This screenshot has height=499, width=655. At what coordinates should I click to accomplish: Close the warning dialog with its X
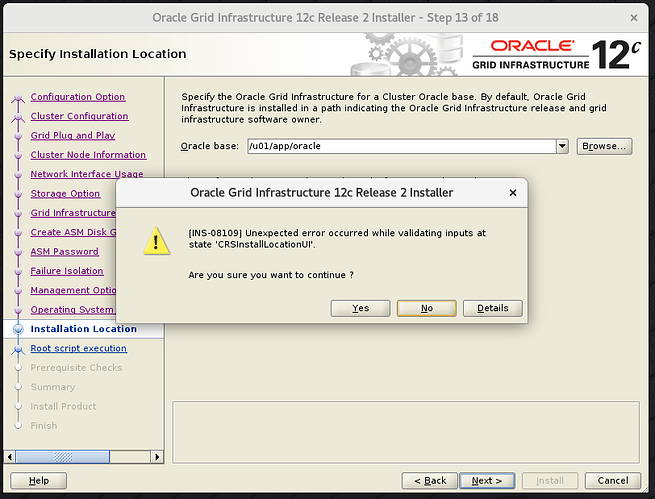click(x=513, y=193)
